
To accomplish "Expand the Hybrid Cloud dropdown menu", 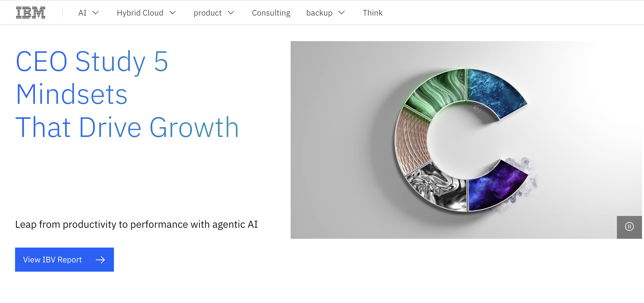I will click(x=173, y=13).
